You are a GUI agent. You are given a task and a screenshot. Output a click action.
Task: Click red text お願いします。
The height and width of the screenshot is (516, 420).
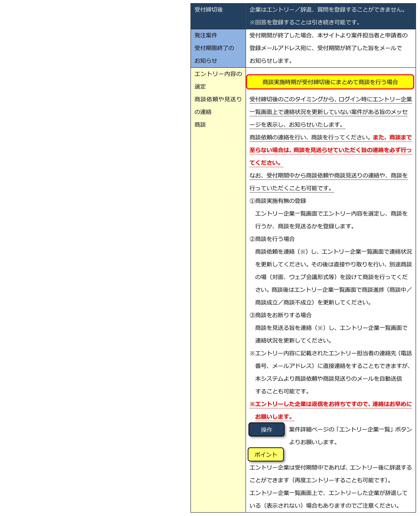pyautogui.click(x=275, y=417)
